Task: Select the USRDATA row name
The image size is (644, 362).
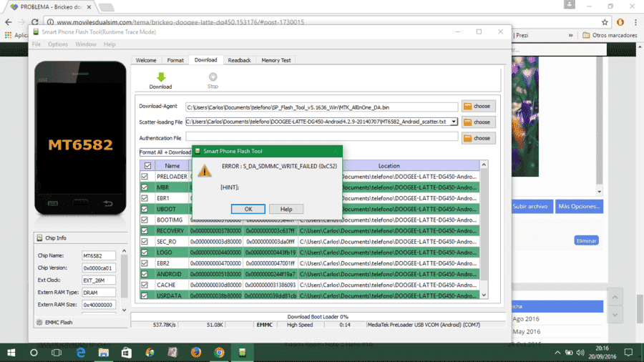Action: [169, 295]
